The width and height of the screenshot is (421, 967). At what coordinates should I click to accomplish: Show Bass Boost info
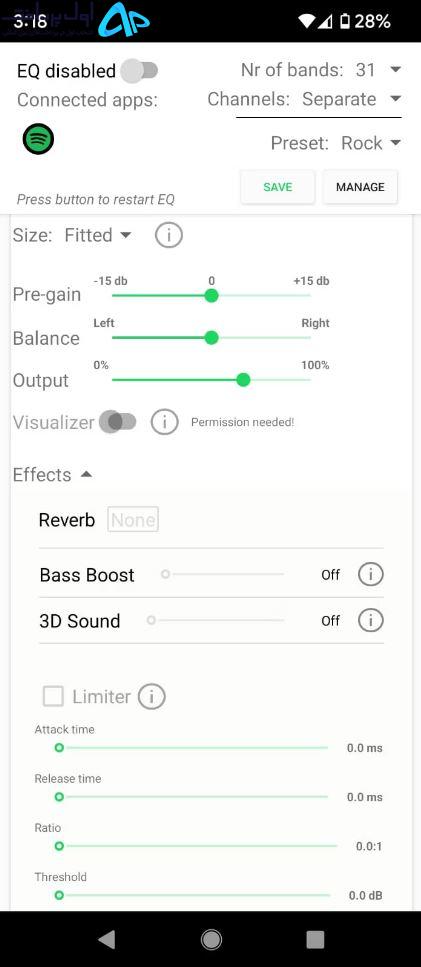pos(370,575)
